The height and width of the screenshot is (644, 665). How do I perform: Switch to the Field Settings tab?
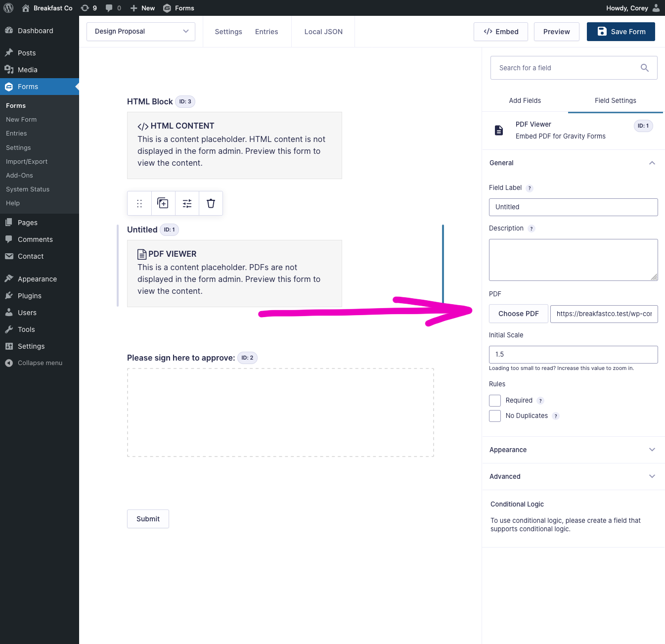coord(616,100)
